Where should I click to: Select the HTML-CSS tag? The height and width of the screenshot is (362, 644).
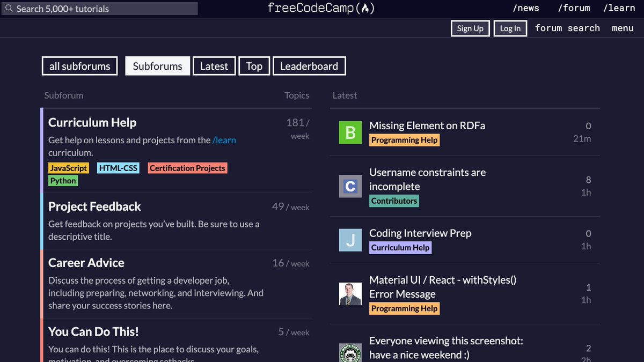click(x=118, y=168)
